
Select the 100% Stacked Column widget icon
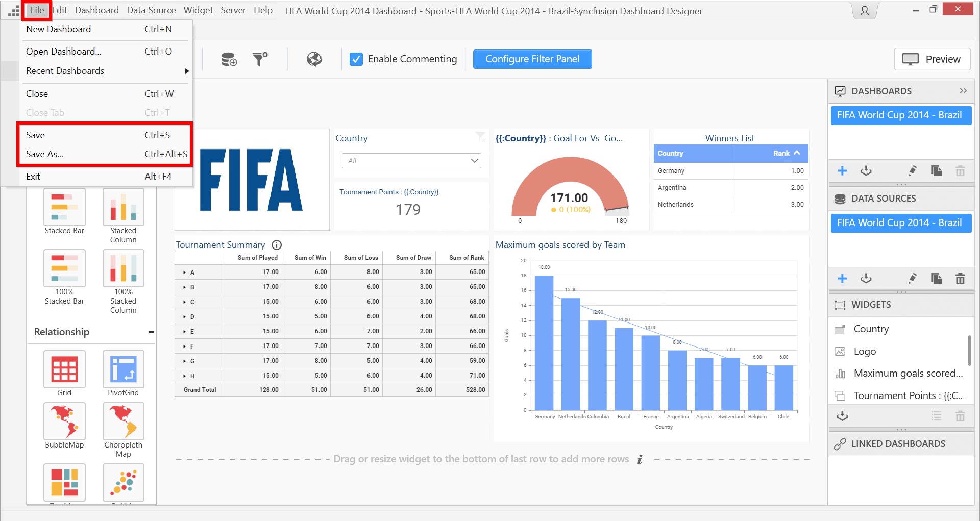click(x=124, y=268)
